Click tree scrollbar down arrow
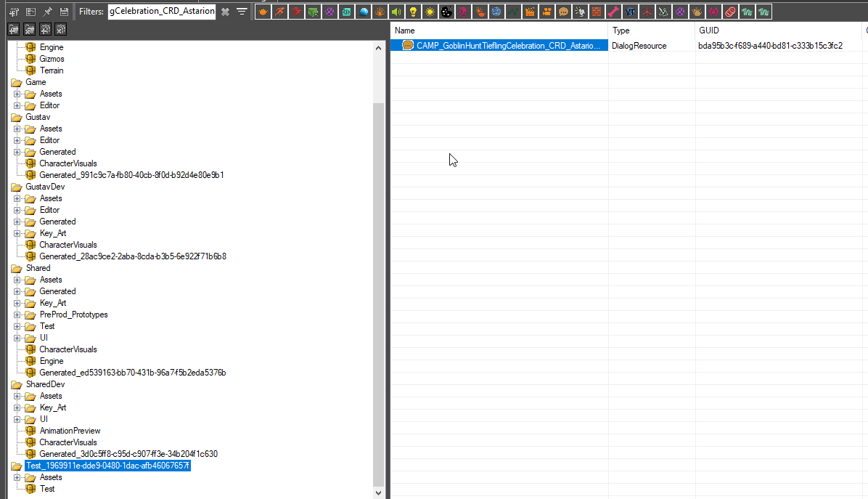Viewport: 868px width, 499px height. [x=378, y=493]
